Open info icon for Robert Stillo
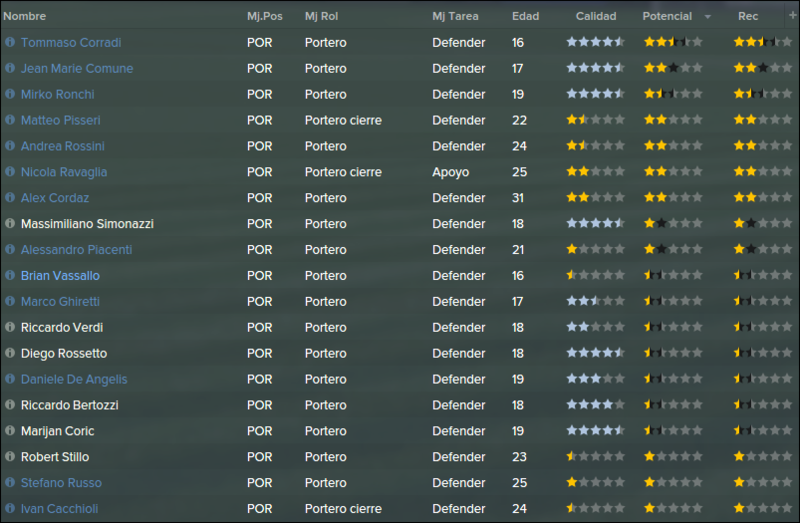The image size is (800, 523). point(10,456)
